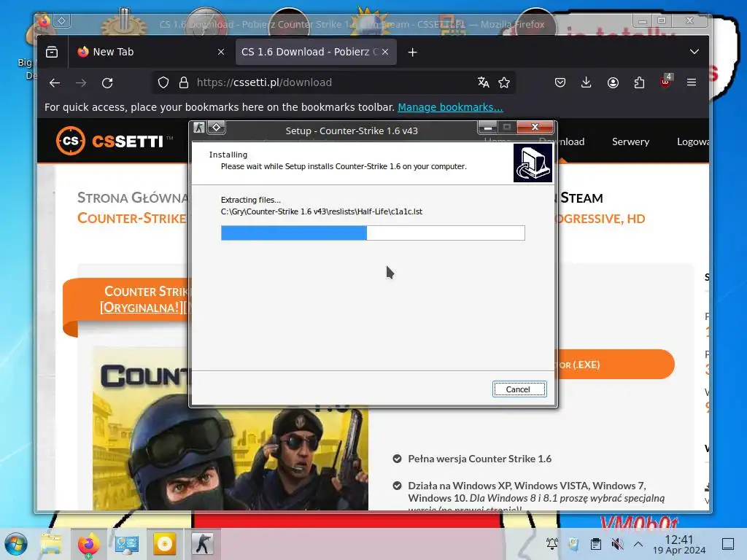This screenshot has height=560, width=747.
Task: Open a new tab with the plus button
Action: pyautogui.click(x=413, y=52)
